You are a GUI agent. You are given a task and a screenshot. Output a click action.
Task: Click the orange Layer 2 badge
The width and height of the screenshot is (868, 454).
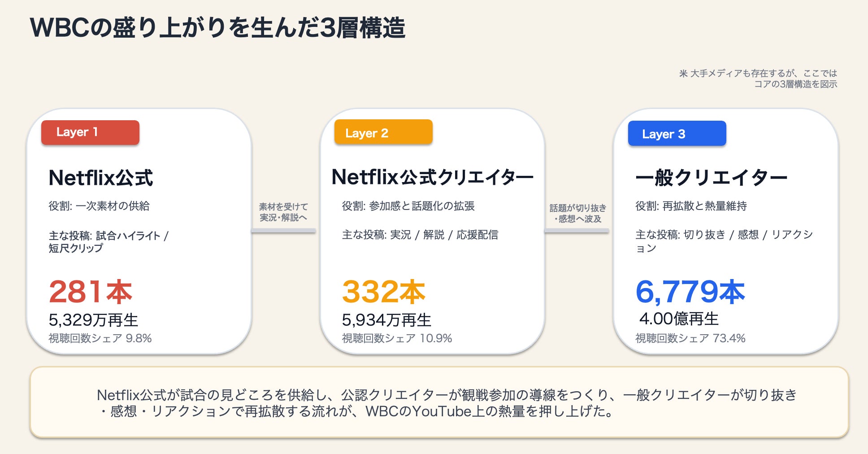pos(383,133)
